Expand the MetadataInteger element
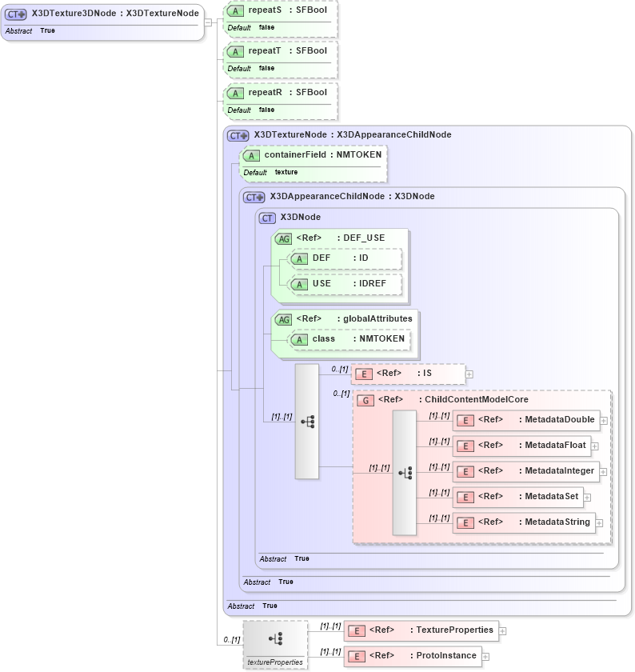 603,472
